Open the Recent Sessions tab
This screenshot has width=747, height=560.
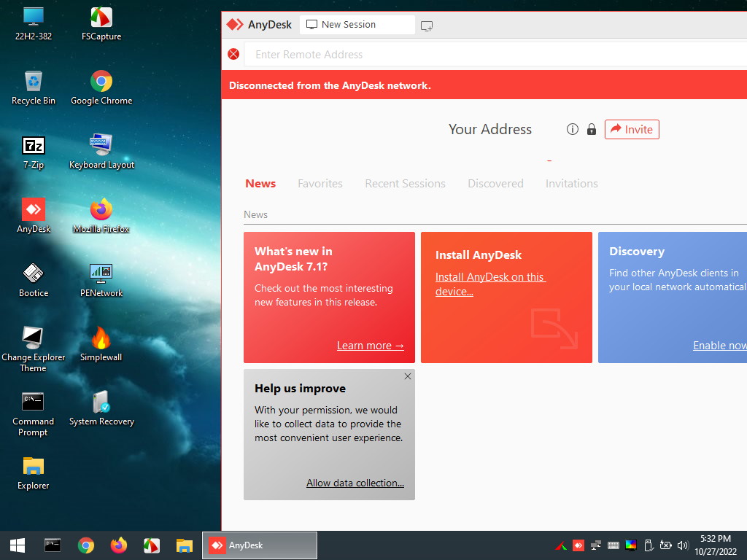[405, 183]
